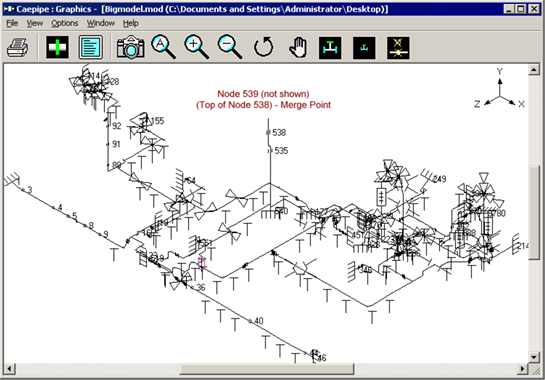545x380 pixels.
Task: Click the horizontal scrollbar thumb
Action: point(267,369)
